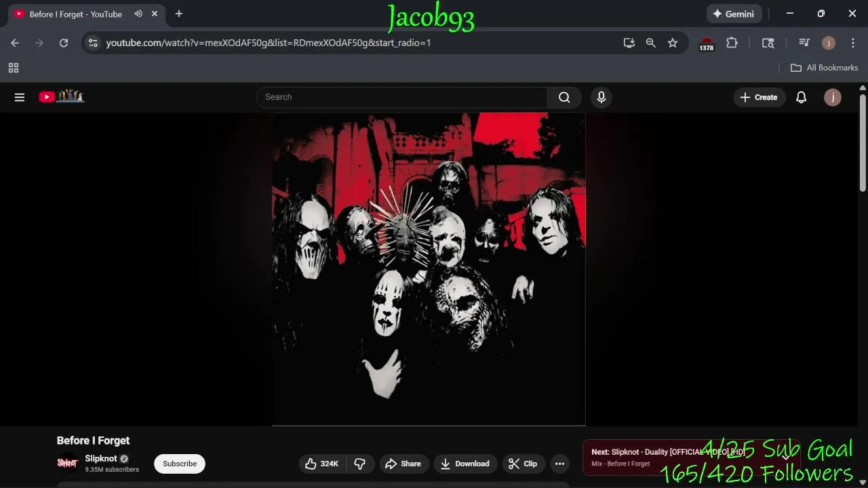Click the search magnifier button

click(564, 97)
